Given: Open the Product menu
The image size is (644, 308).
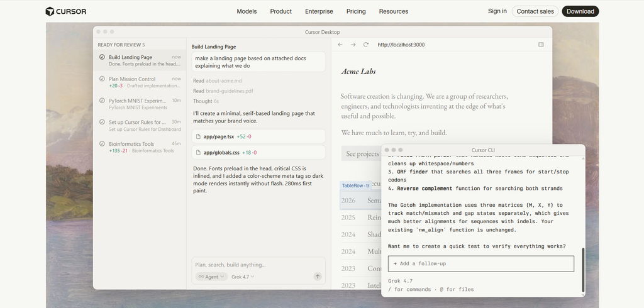Looking at the screenshot, I should (x=281, y=11).
